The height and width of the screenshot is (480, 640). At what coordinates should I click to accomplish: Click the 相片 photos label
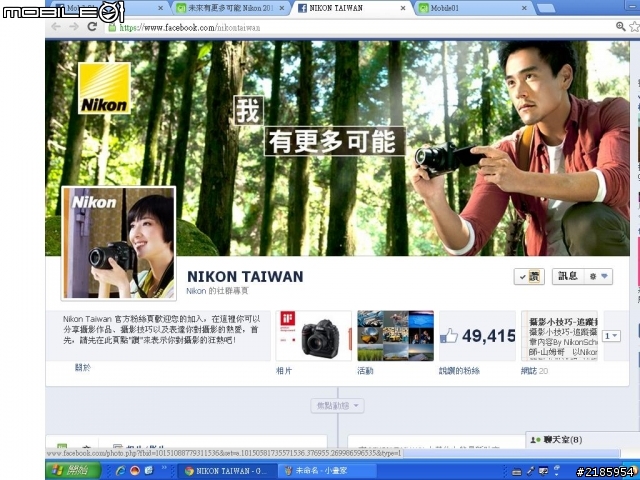[284, 371]
